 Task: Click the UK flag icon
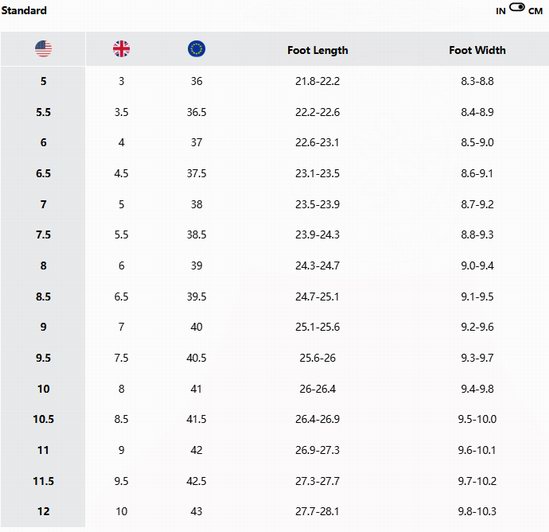[121, 49]
